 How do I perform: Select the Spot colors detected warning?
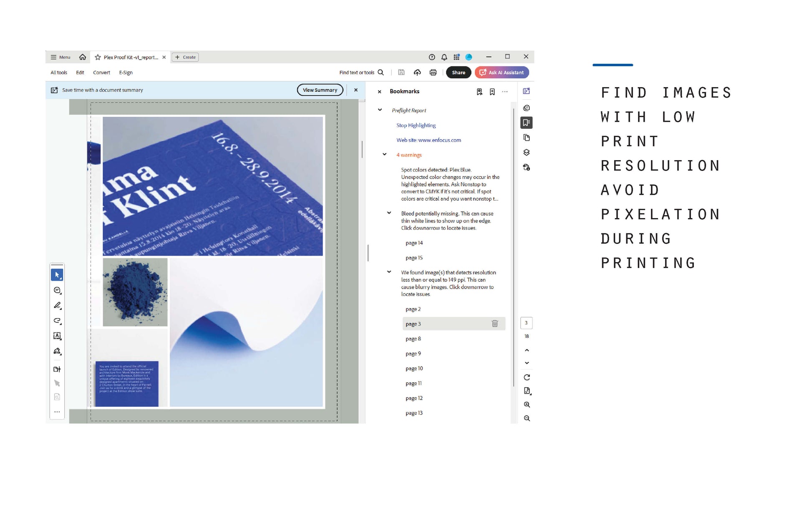click(450, 184)
